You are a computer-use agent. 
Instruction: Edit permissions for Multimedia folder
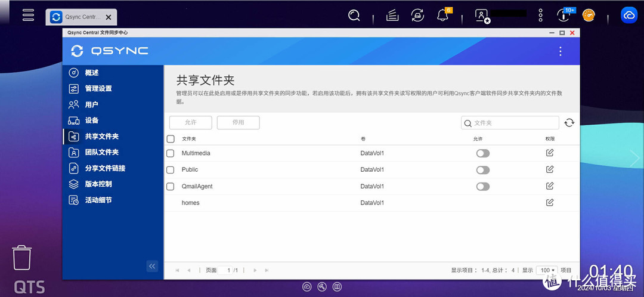(x=550, y=153)
